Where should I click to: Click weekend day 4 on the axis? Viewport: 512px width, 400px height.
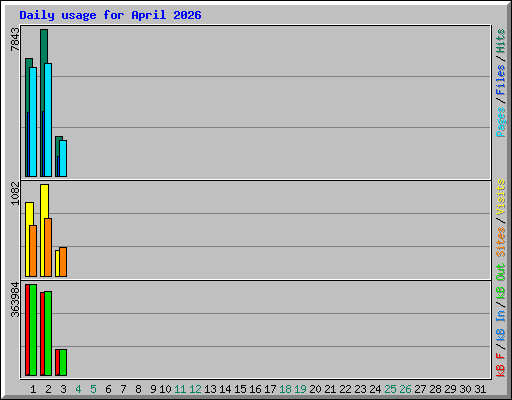(78, 389)
